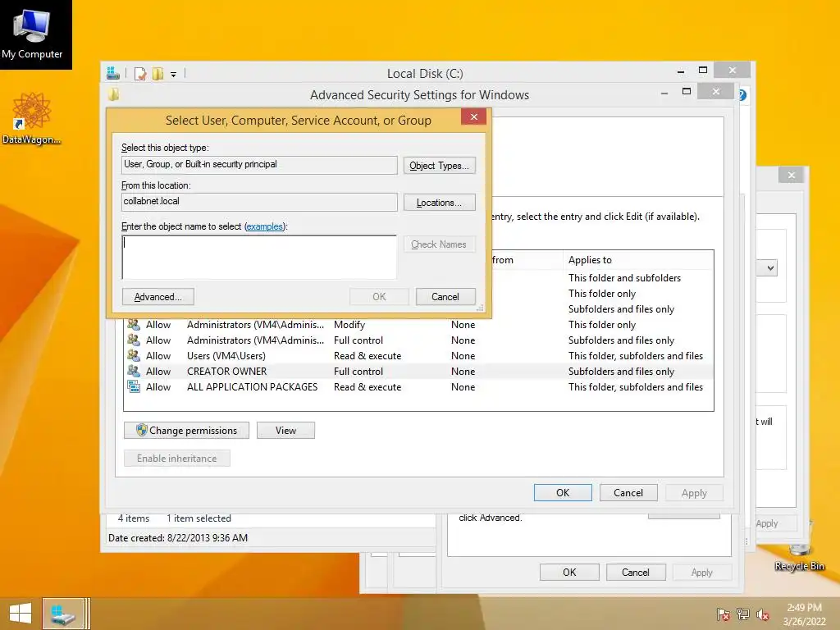Click Enable inheritance button
Screen dimensions: 840x630
(177, 459)
